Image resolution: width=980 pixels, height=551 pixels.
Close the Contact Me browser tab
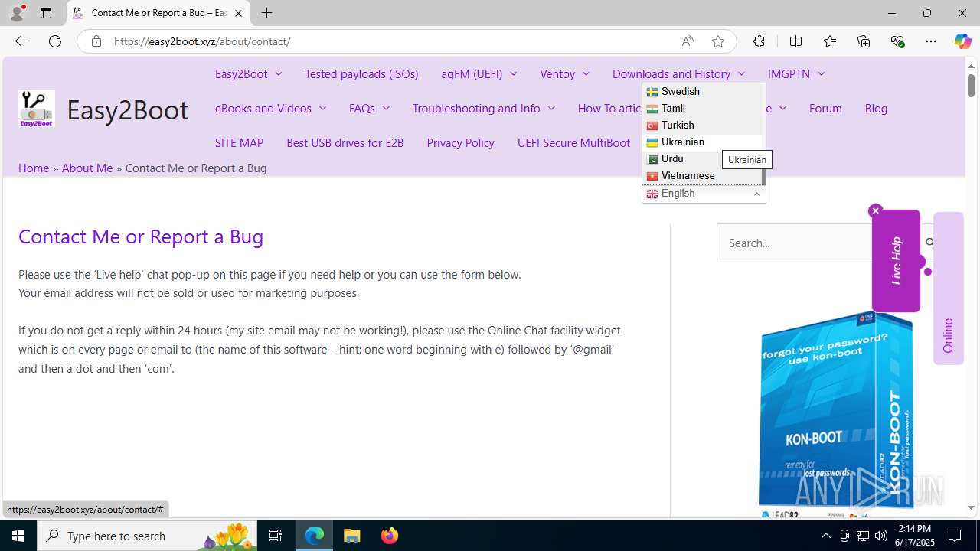coord(238,13)
